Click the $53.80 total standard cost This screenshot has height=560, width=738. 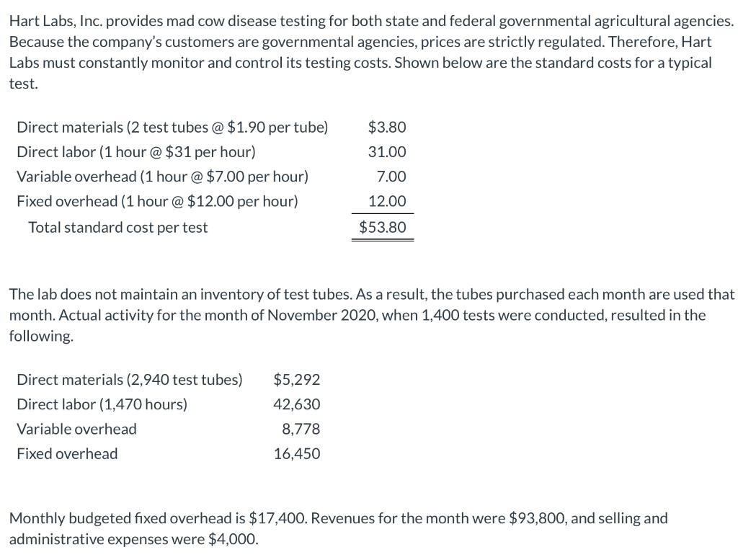383,228
